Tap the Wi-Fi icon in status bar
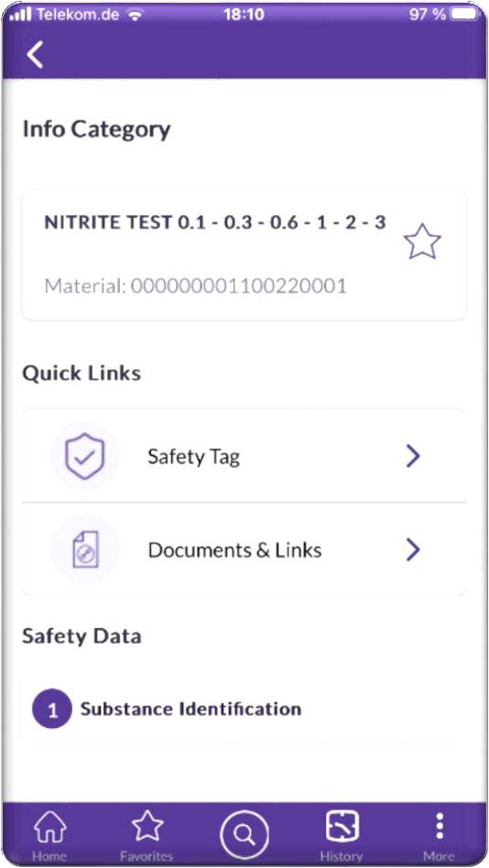The height and width of the screenshot is (868, 489). pos(134,15)
